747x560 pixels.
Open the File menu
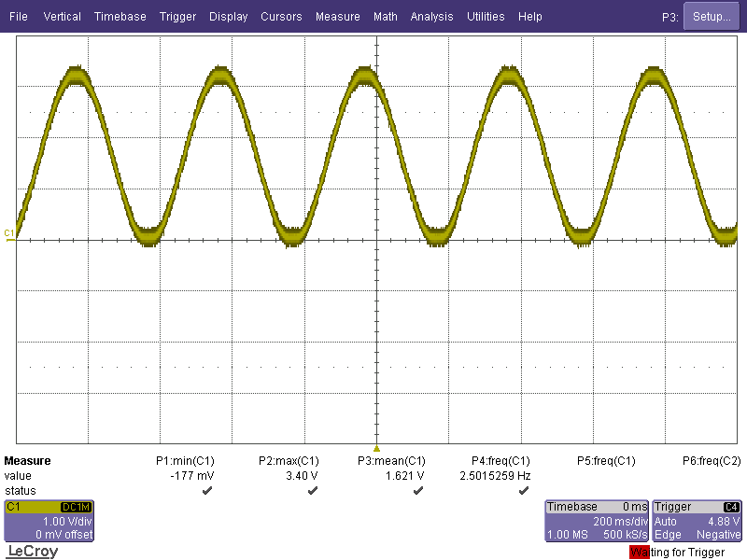[19, 17]
